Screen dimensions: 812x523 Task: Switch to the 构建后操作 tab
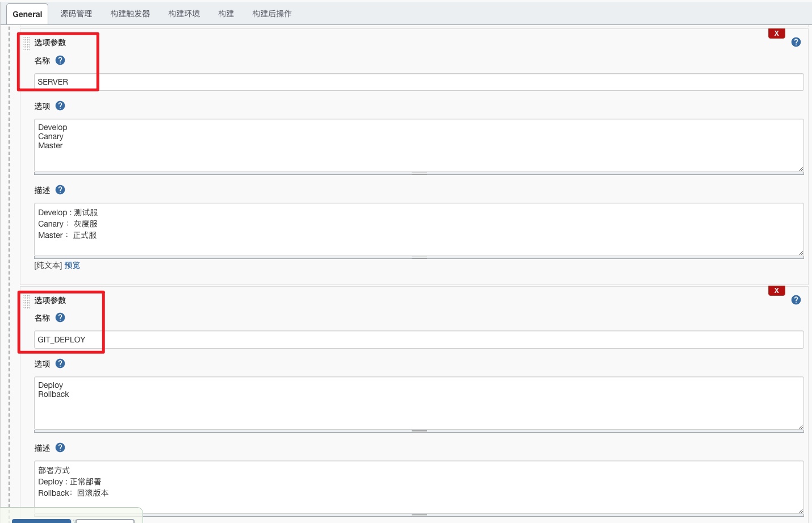(272, 14)
